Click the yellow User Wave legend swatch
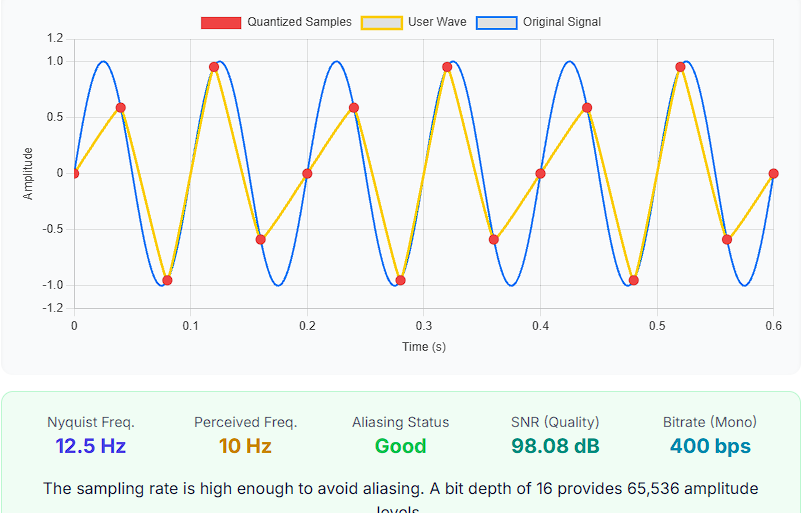This screenshot has height=513, width=805. coord(381,22)
